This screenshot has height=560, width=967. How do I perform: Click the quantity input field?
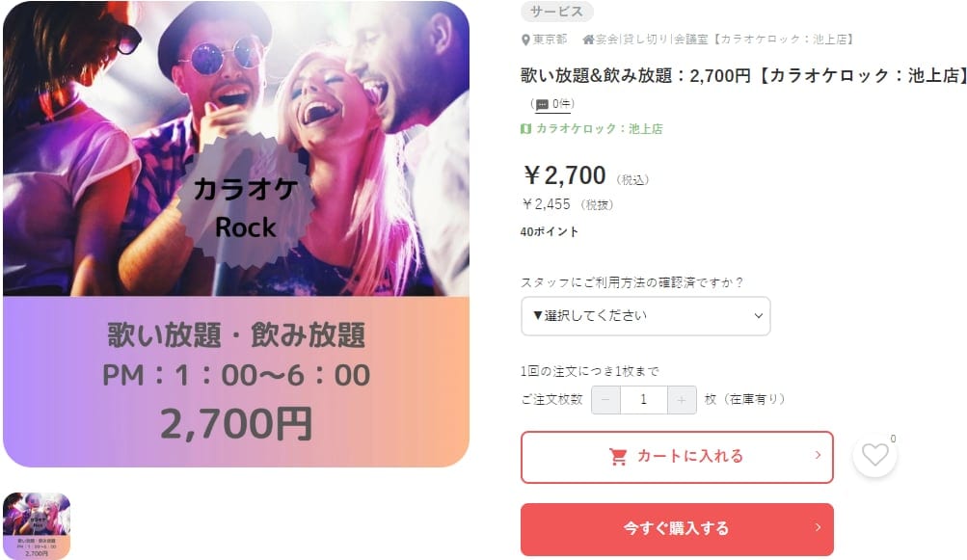coord(643,400)
